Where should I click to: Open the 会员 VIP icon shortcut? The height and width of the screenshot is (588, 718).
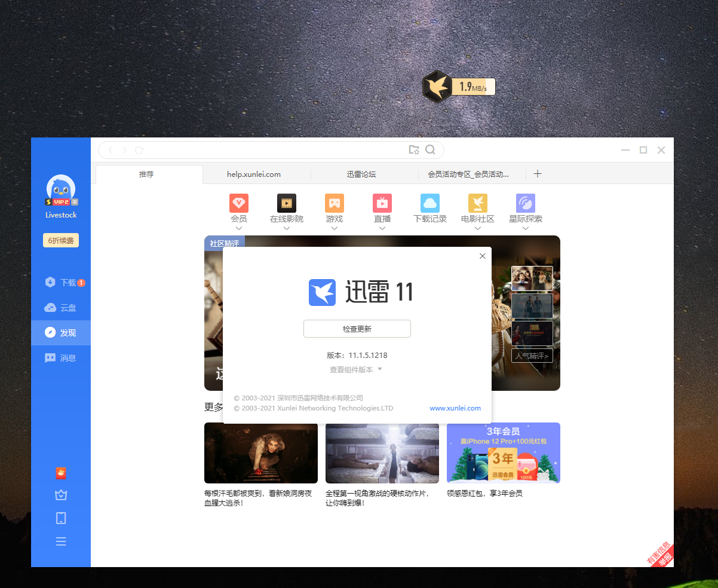[239, 203]
